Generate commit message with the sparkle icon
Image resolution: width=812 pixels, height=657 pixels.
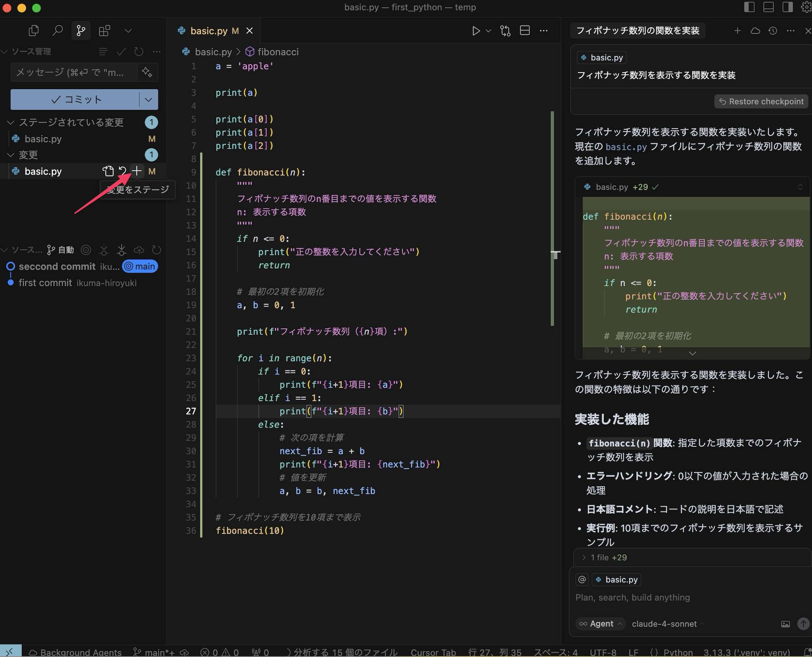(147, 72)
